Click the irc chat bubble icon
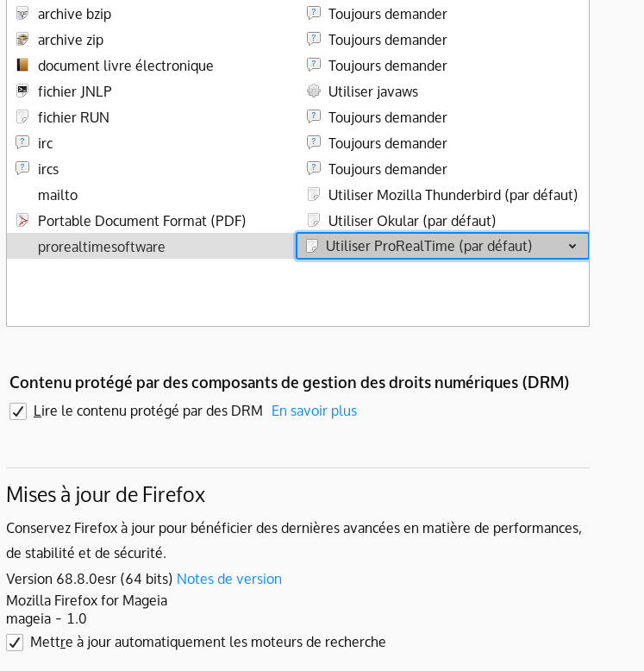This screenshot has height=671, width=644. pyautogui.click(x=22, y=143)
